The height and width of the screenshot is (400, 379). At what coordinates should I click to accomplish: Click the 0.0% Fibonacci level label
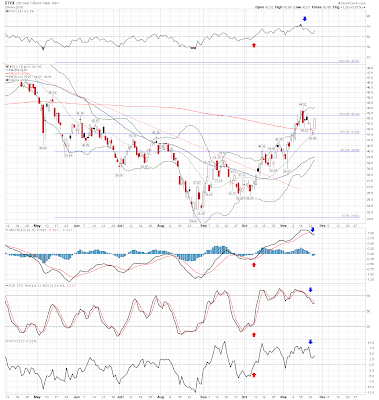[351, 216]
